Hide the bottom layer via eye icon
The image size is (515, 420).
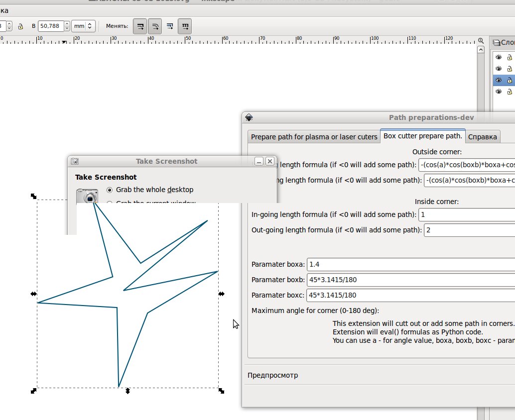point(499,91)
